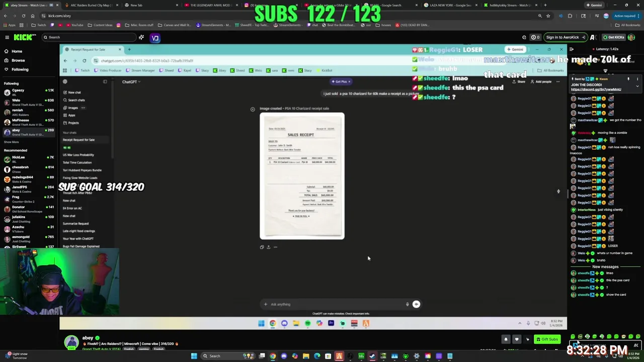The width and height of the screenshot is (644, 362).
Task: Click the Gemini button in browser title bar
Action: tap(594, 5)
